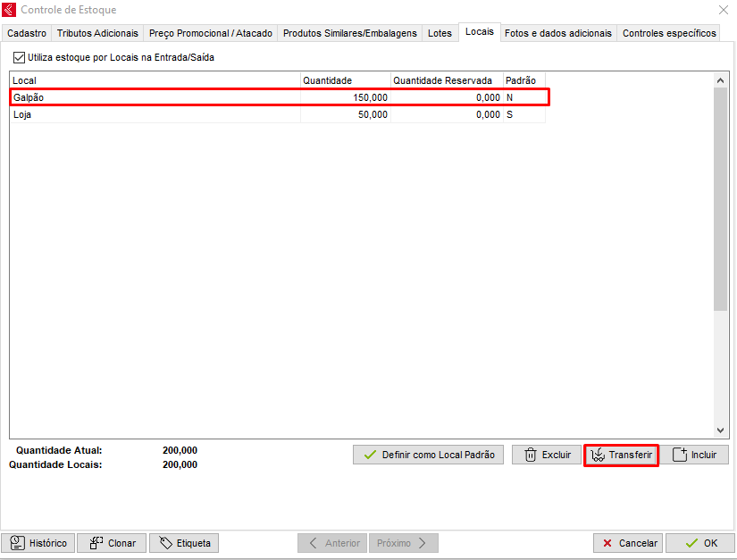Click the Histórico icon at bottom left
737x560 pixels.
coord(17,543)
